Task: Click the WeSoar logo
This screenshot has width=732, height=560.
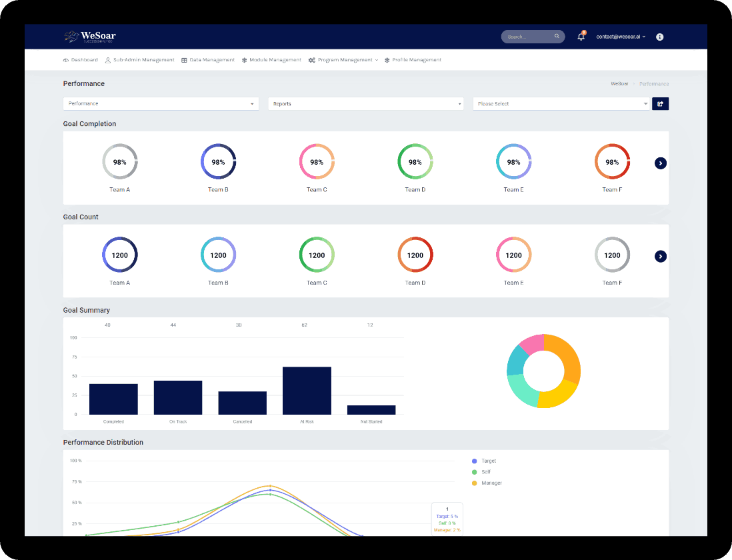Action: click(x=90, y=37)
